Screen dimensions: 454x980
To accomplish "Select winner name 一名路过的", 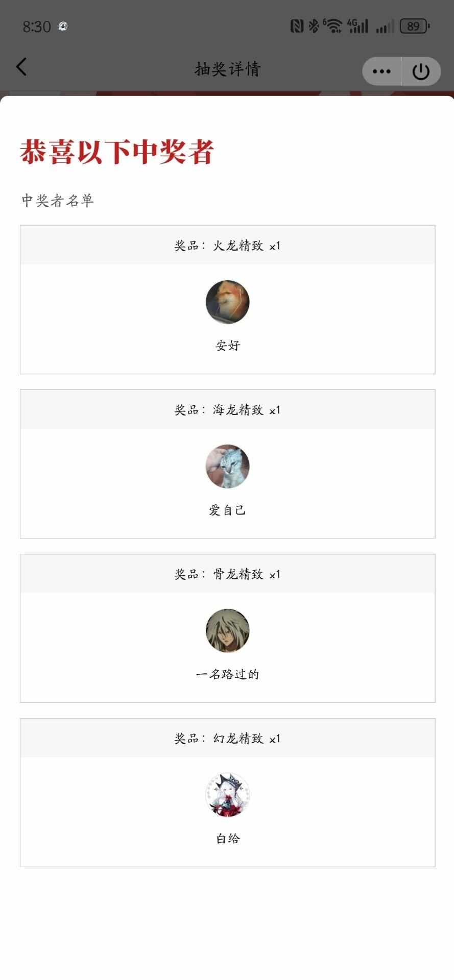I will tap(227, 674).
